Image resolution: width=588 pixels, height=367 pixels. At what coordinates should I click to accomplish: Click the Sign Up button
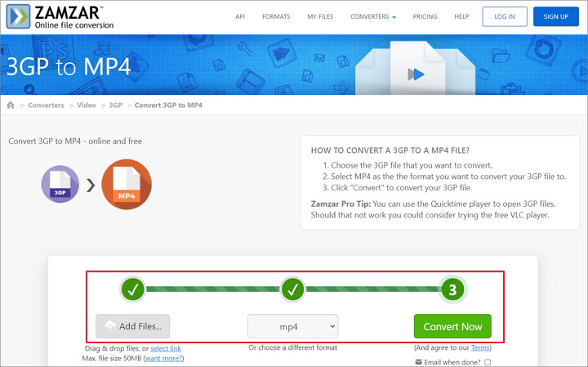[x=556, y=16]
